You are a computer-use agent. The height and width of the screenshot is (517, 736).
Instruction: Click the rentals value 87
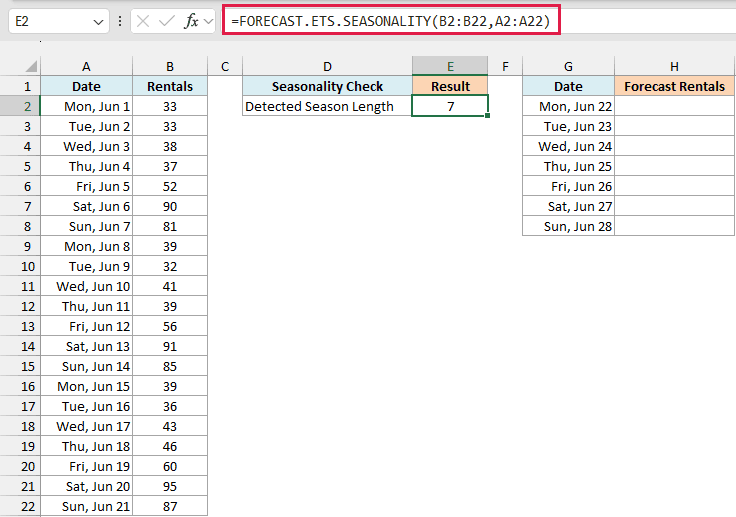pyautogui.click(x=170, y=506)
